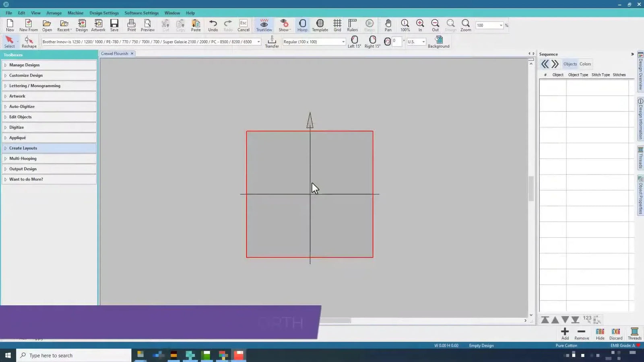Select the Reshape tool
Image resolution: width=644 pixels, height=362 pixels.
pyautogui.click(x=29, y=41)
